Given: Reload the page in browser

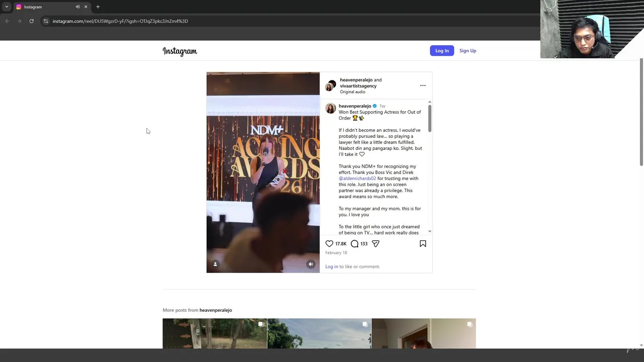Looking at the screenshot, I should (x=31, y=21).
